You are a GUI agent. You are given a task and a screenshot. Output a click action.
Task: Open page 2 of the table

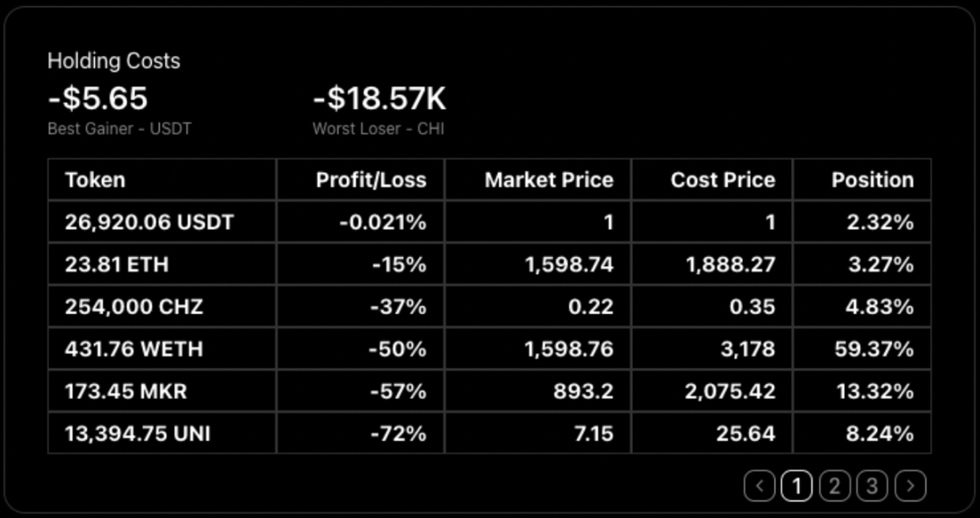tap(834, 485)
